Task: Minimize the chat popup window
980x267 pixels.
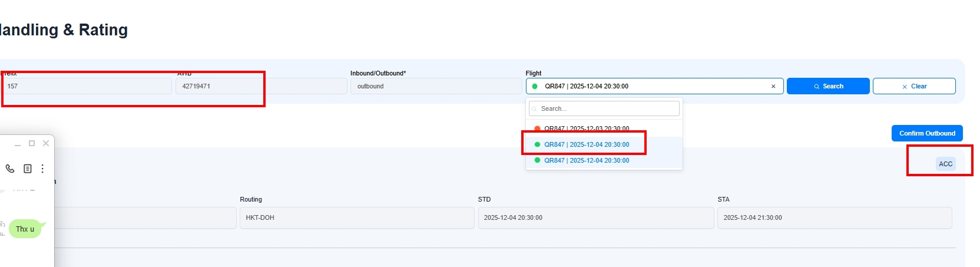Action: pyautogui.click(x=18, y=143)
